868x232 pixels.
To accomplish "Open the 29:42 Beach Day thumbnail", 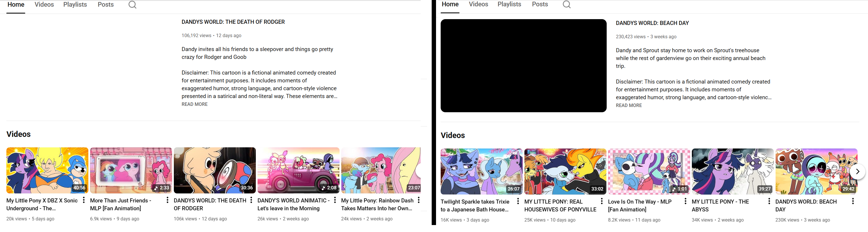I will (x=816, y=172).
